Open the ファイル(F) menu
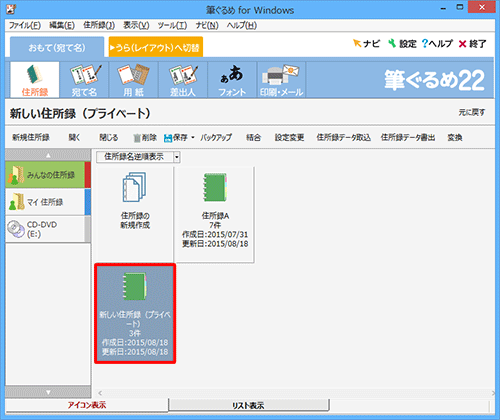 [x=25, y=25]
